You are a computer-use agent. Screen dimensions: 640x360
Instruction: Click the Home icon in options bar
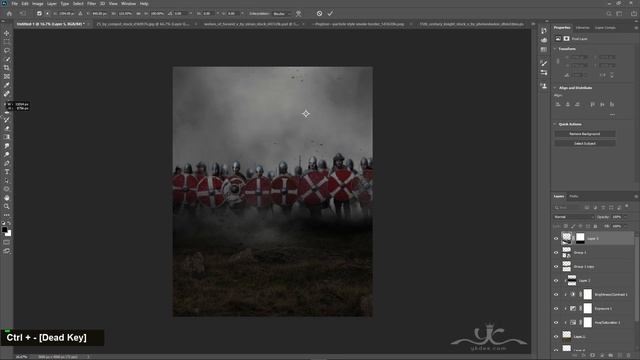(9, 13)
